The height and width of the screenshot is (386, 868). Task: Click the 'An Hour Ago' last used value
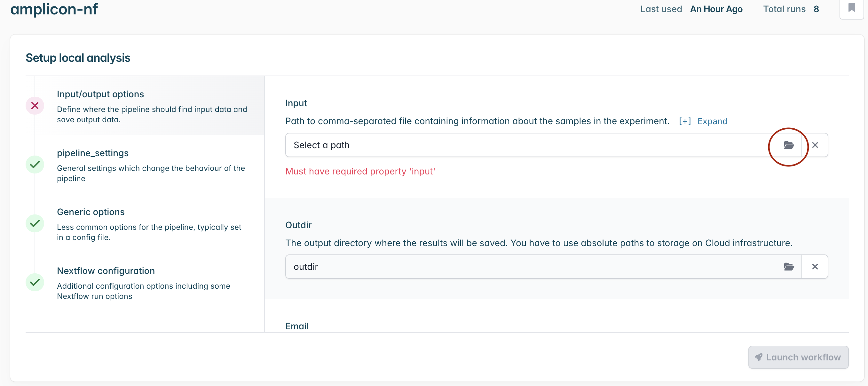[716, 9]
